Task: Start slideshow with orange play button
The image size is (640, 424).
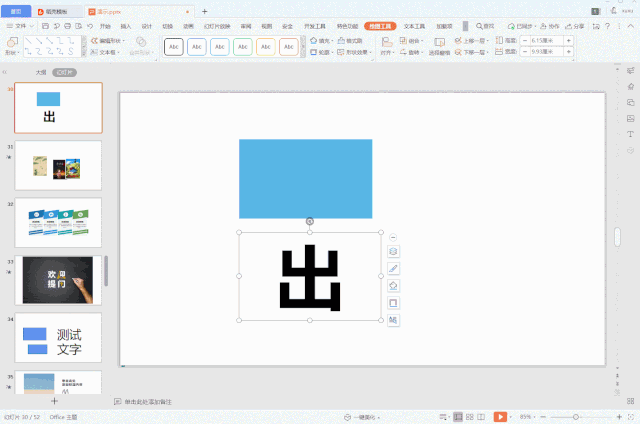Action: click(500, 417)
